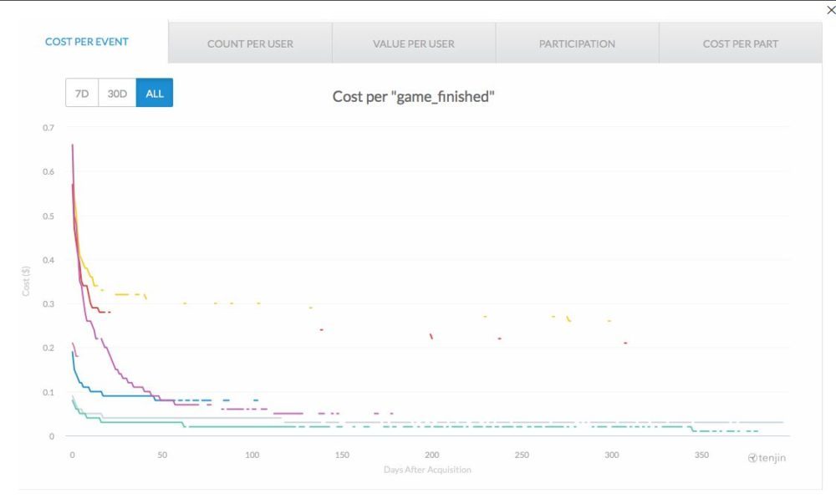Click the red dash near day 200
The image size is (836, 504).
click(x=431, y=336)
